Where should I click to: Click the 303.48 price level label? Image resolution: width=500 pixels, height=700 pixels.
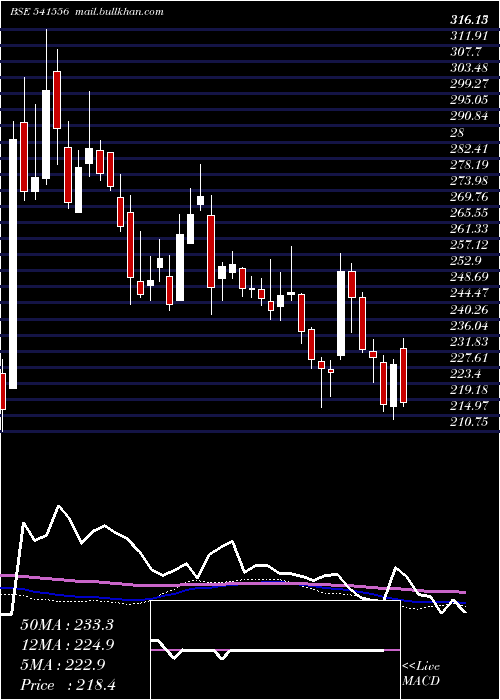(x=469, y=68)
